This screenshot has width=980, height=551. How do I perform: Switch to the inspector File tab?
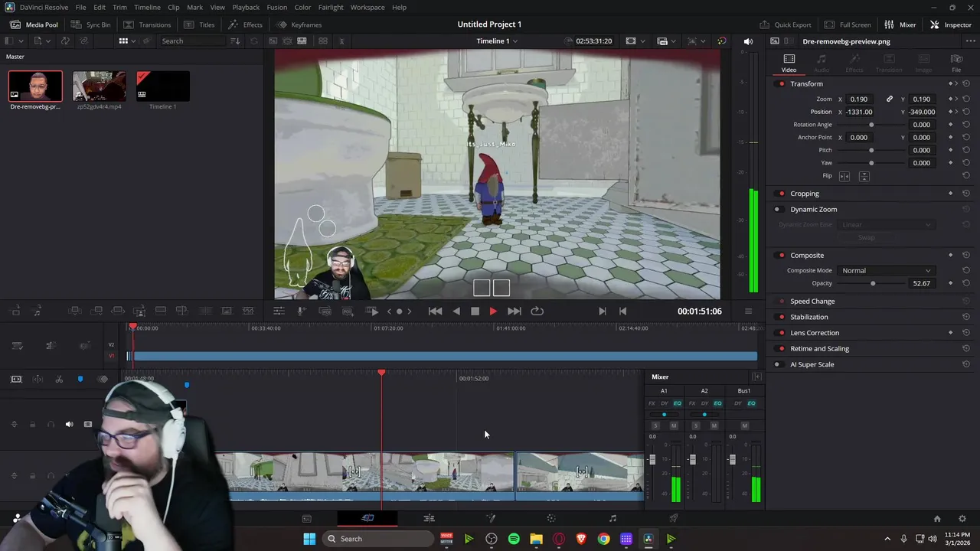pyautogui.click(x=956, y=63)
